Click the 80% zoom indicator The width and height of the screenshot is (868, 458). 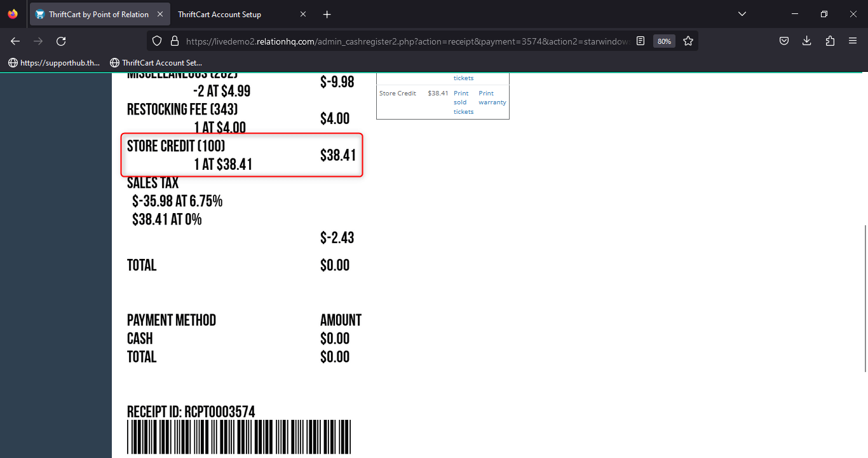pyautogui.click(x=663, y=41)
